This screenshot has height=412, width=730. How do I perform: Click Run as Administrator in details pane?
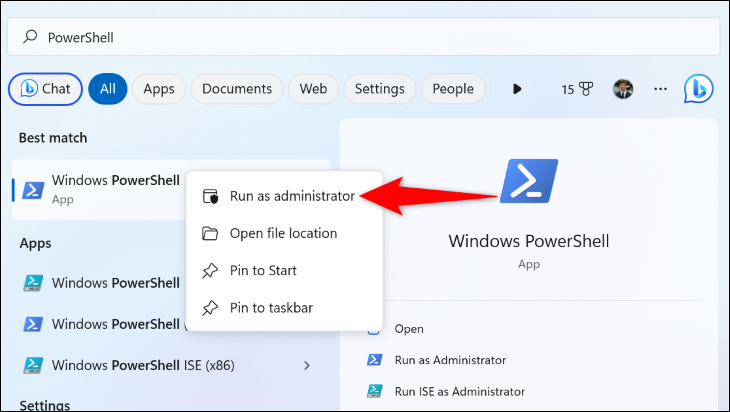(450, 360)
